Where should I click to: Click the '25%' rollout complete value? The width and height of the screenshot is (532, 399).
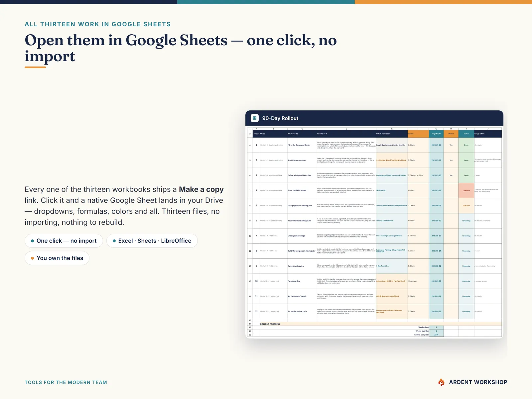pyautogui.click(x=436, y=335)
